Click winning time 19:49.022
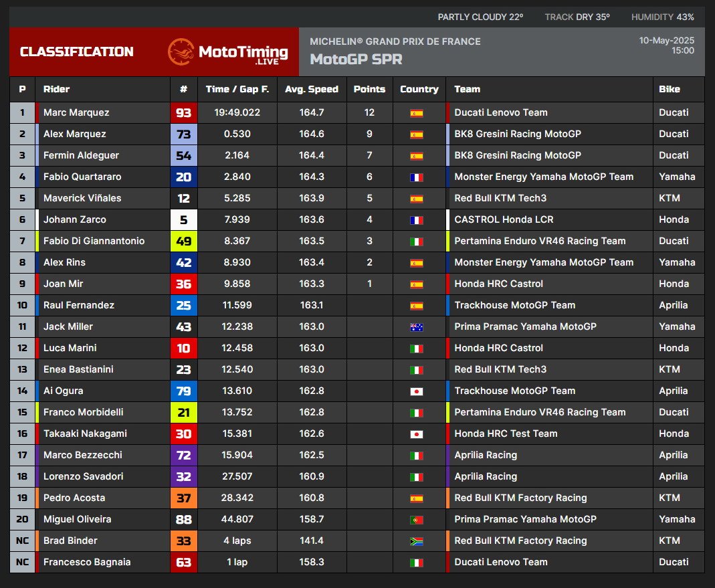 (237, 112)
